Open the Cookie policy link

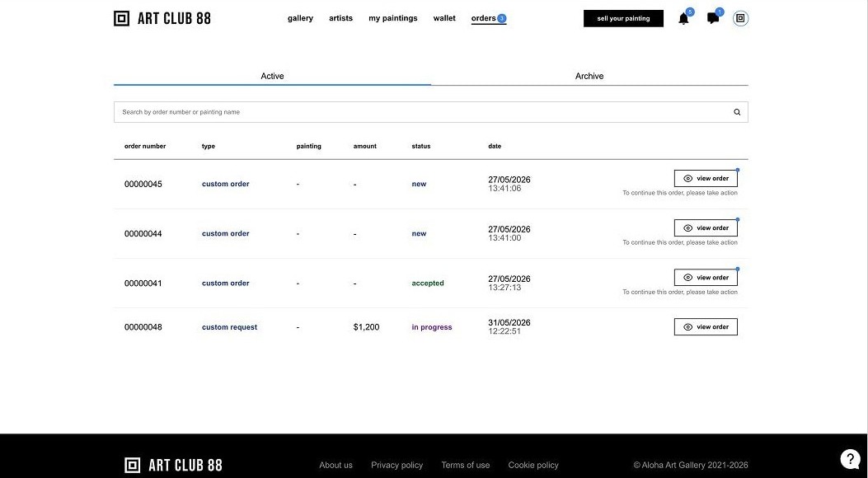pos(533,466)
